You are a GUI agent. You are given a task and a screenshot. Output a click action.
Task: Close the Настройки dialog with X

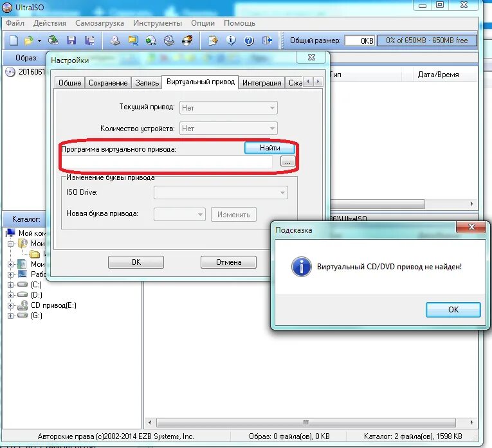tap(311, 57)
